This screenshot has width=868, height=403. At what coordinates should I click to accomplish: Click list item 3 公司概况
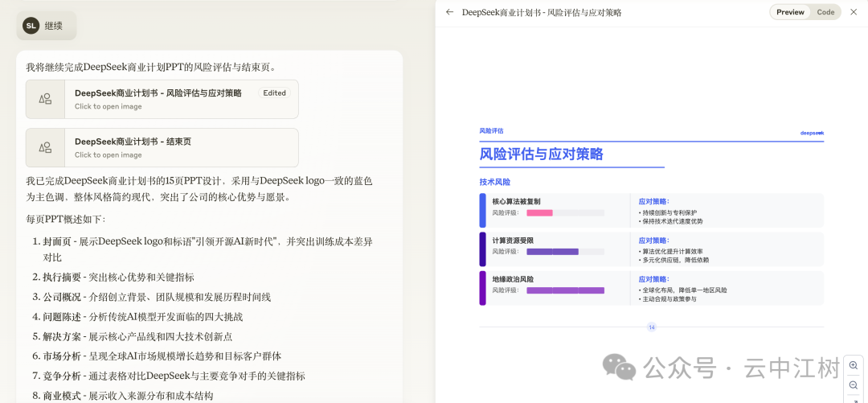pyautogui.click(x=157, y=297)
